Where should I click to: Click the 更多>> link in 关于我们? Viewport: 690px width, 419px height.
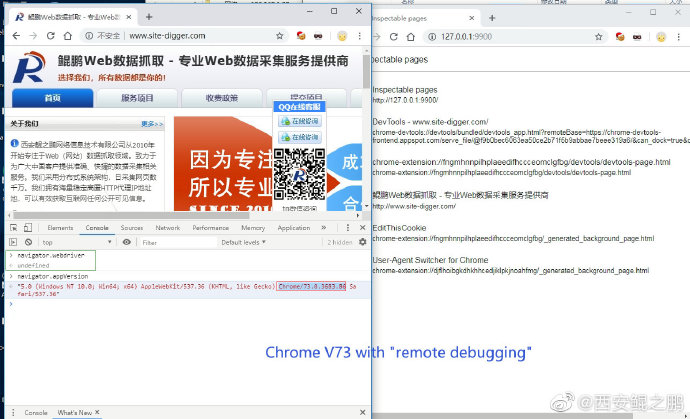tap(152, 124)
